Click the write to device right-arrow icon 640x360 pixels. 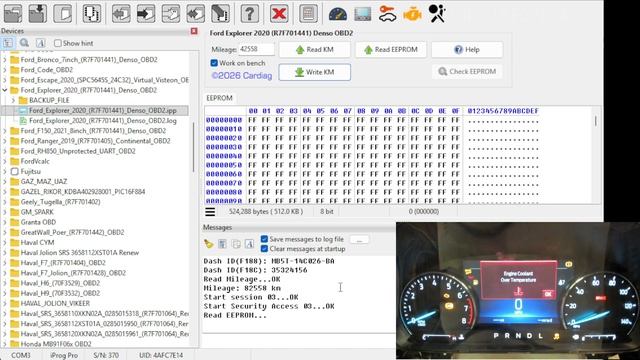pyautogui.click(x=146, y=13)
